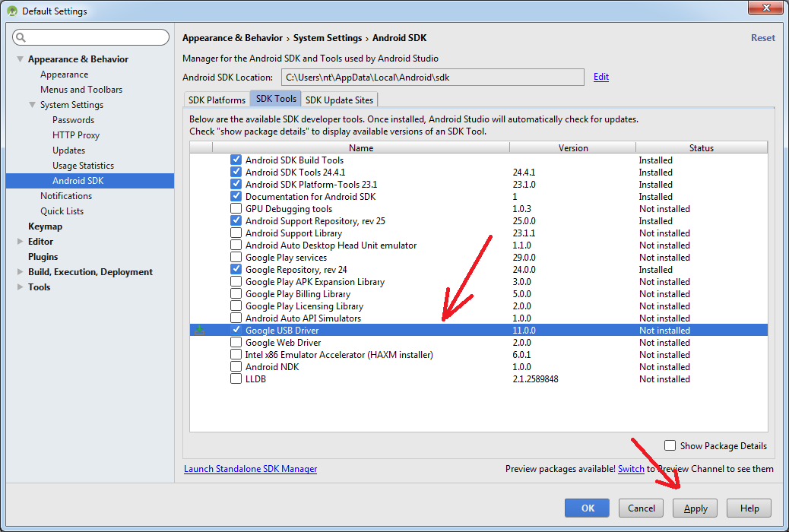789x532 pixels.
Task: Select Passwords in settings tree
Action: pyautogui.click(x=74, y=120)
